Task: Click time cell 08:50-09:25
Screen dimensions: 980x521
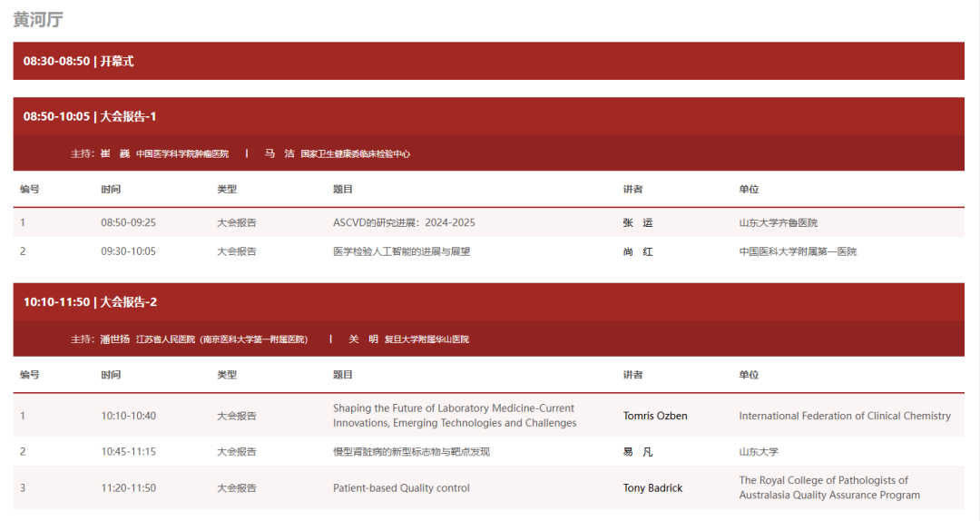Action: [x=128, y=222]
